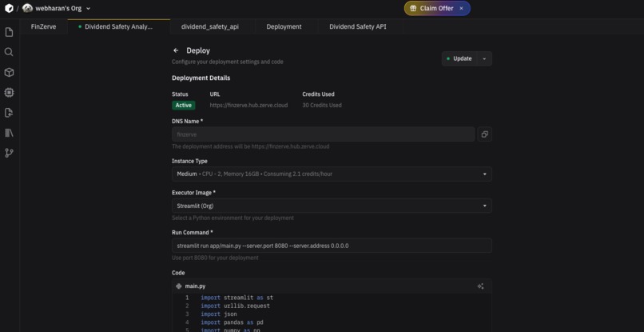
Task: Open the git branch icon in sidebar
Action: (9, 153)
